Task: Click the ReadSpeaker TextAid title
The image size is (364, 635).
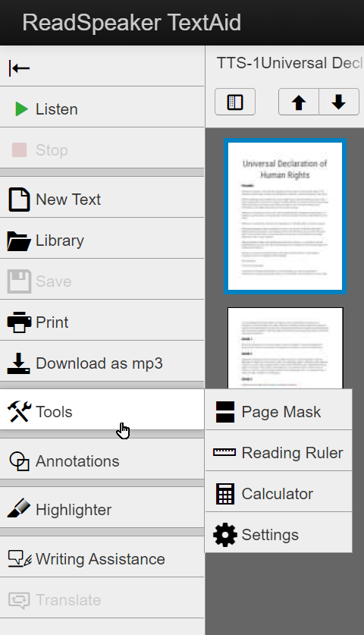Action: (132, 22)
